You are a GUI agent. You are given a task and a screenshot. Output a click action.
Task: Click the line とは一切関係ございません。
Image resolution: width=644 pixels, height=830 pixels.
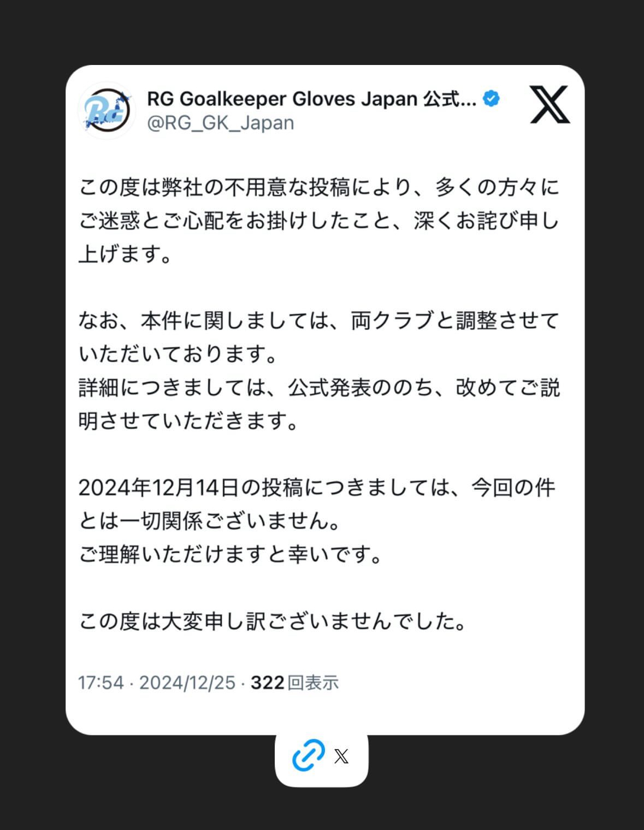(210, 521)
